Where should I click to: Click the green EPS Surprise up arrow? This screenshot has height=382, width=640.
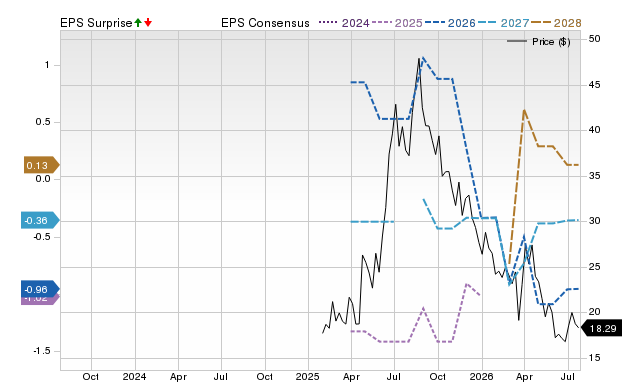(138, 23)
